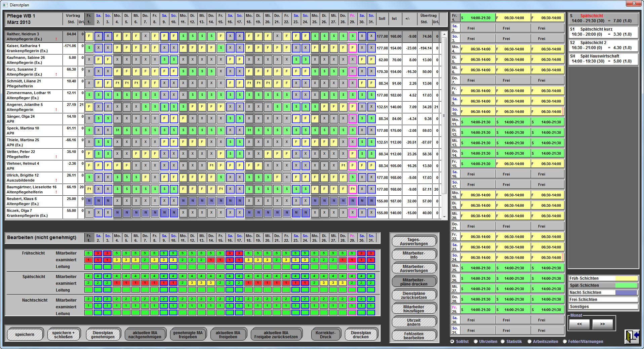The image size is (644, 349).
Task: Select employee Speck, Martina 10
Action: (34, 131)
